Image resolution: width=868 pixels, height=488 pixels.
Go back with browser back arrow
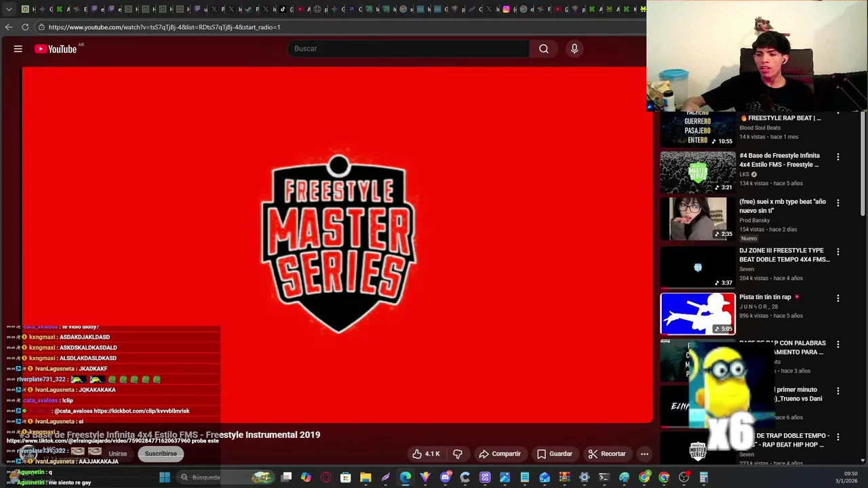click(x=9, y=27)
